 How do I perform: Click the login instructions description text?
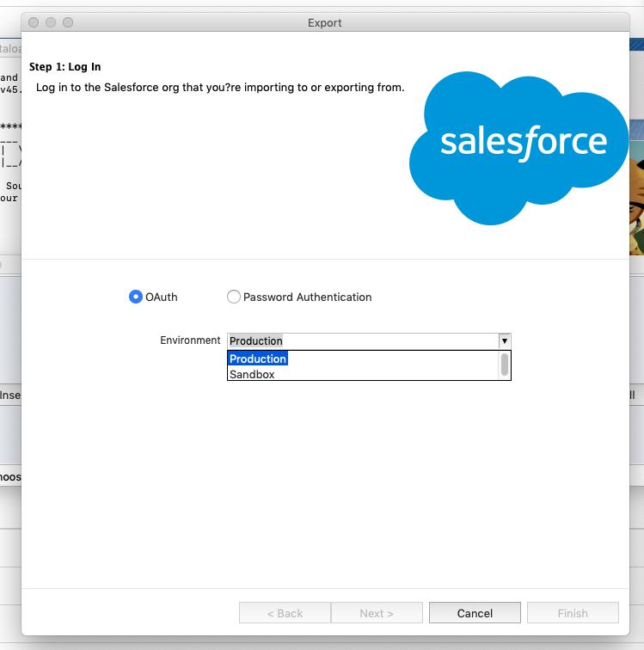(220, 87)
